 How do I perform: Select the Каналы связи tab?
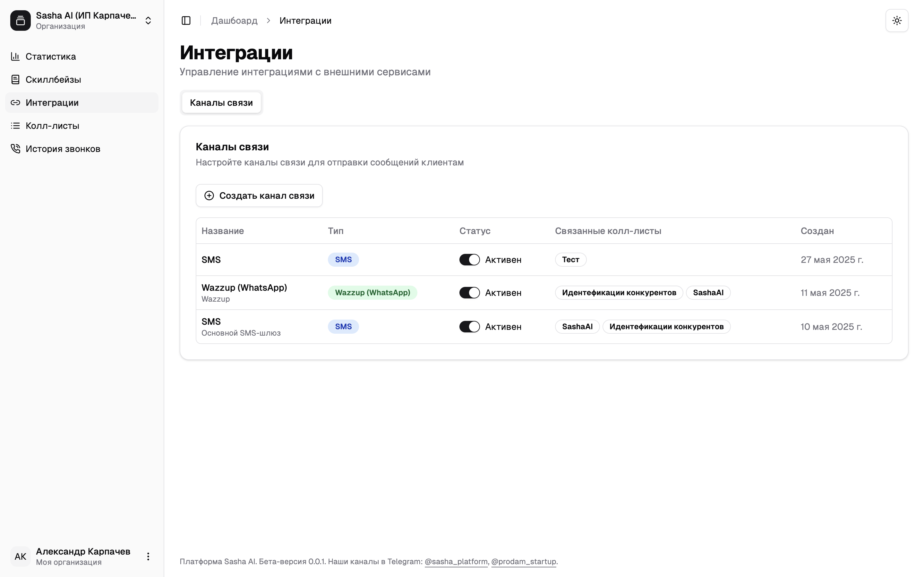pyautogui.click(x=221, y=103)
